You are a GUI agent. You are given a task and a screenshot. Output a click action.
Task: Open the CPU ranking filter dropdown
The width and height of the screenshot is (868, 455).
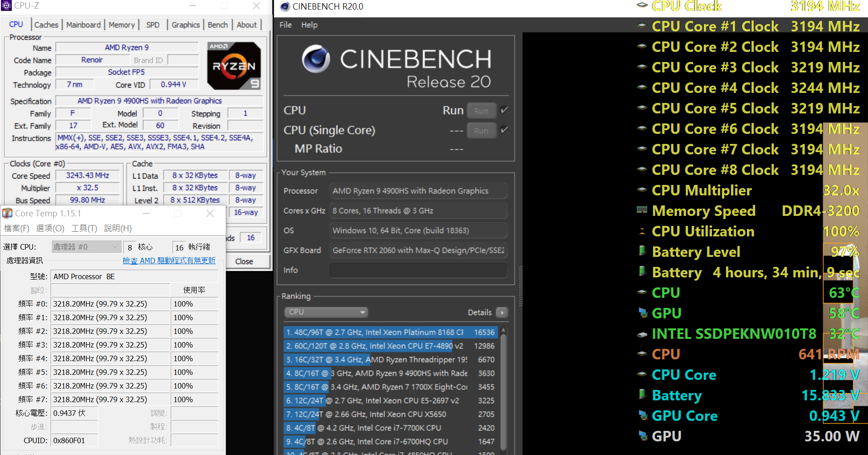point(326,312)
